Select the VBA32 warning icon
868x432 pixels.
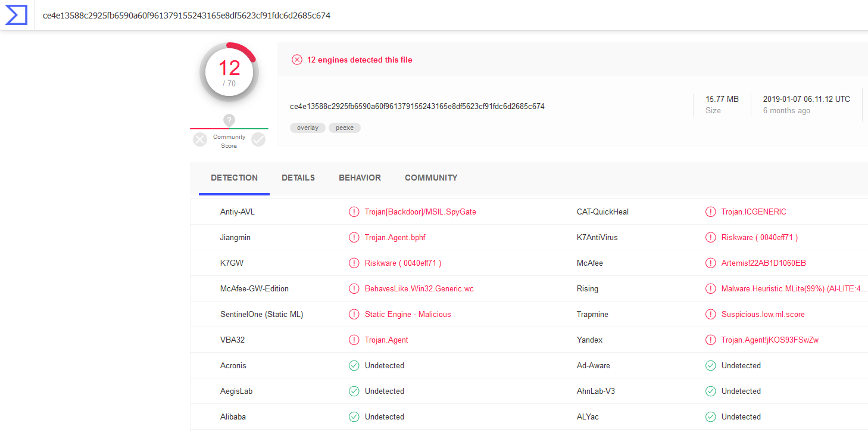tap(354, 340)
